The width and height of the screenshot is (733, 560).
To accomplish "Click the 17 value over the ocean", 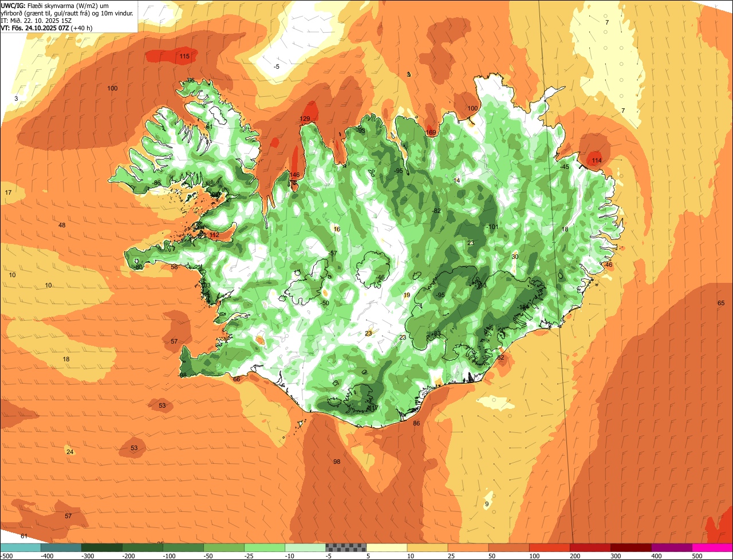I will pyautogui.click(x=8, y=192).
